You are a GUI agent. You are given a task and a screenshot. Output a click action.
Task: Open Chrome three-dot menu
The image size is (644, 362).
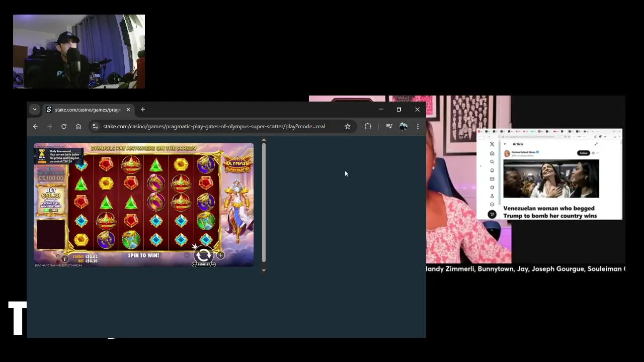pos(418,126)
